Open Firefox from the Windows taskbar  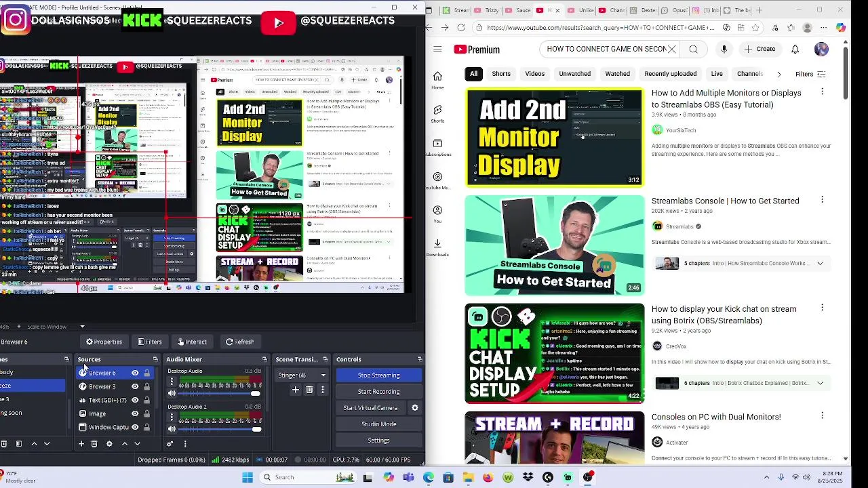[x=488, y=477]
